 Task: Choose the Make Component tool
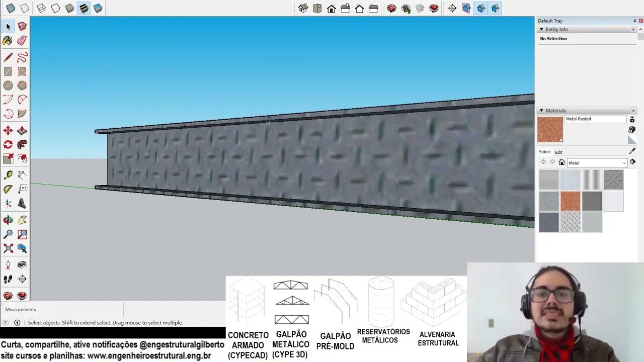pos(22,27)
